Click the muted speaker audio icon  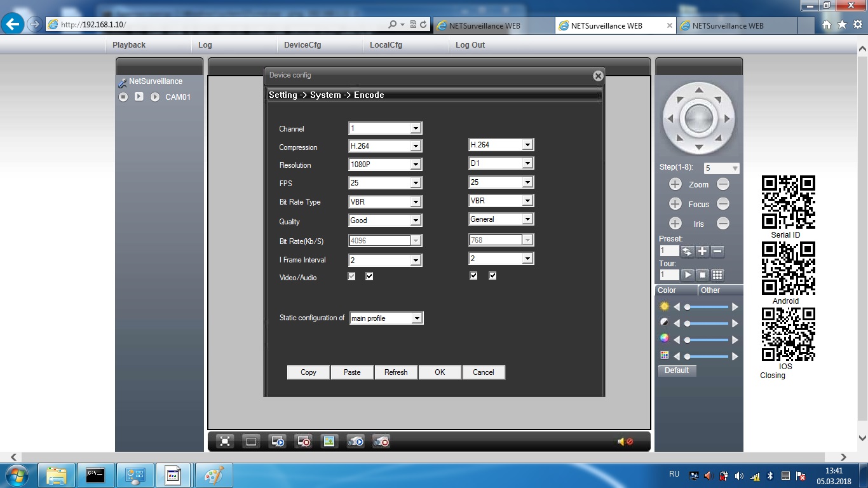(x=625, y=442)
